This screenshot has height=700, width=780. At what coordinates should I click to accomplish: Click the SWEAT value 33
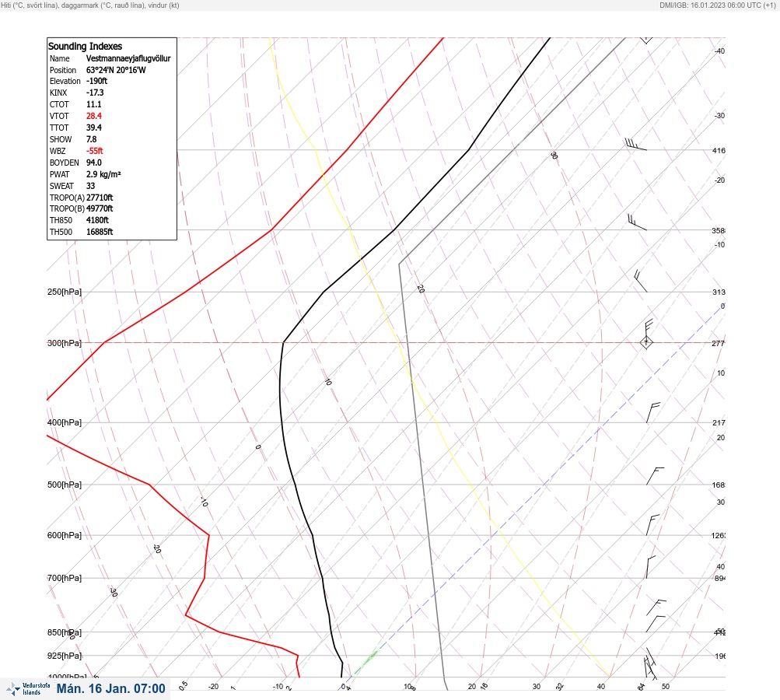click(x=90, y=186)
